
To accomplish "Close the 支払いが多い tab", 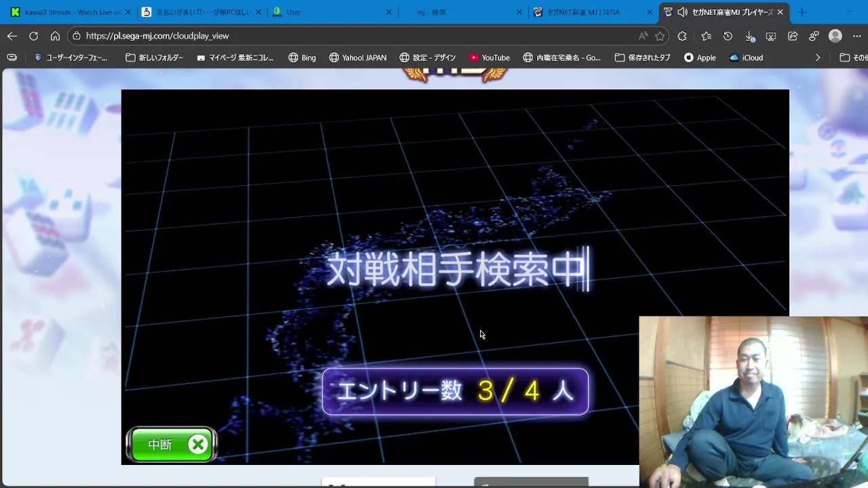I will 258,12.
